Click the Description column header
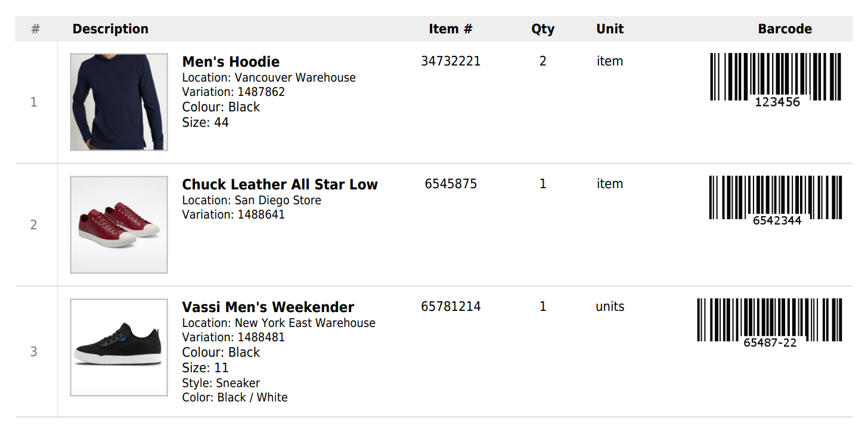This screenshot has width=868, height=430. coord(110,29)
